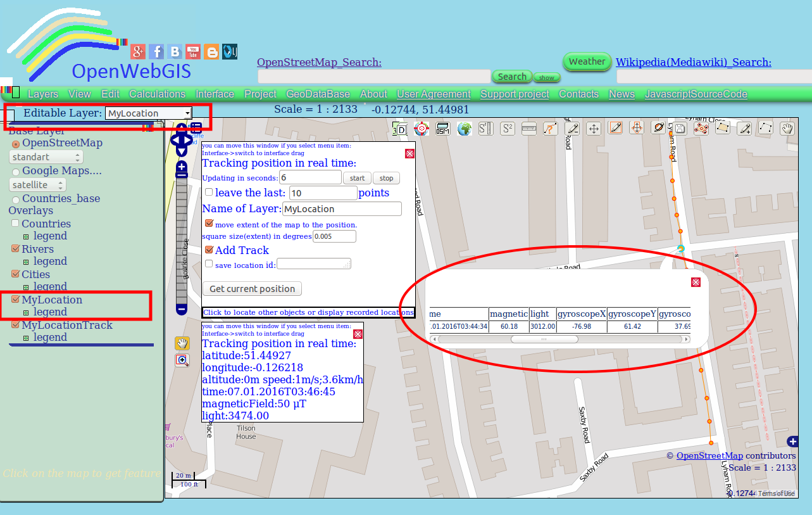Click the zoom box magnifier icon
This screenshot has height=515, width=812.
(182, 360)
